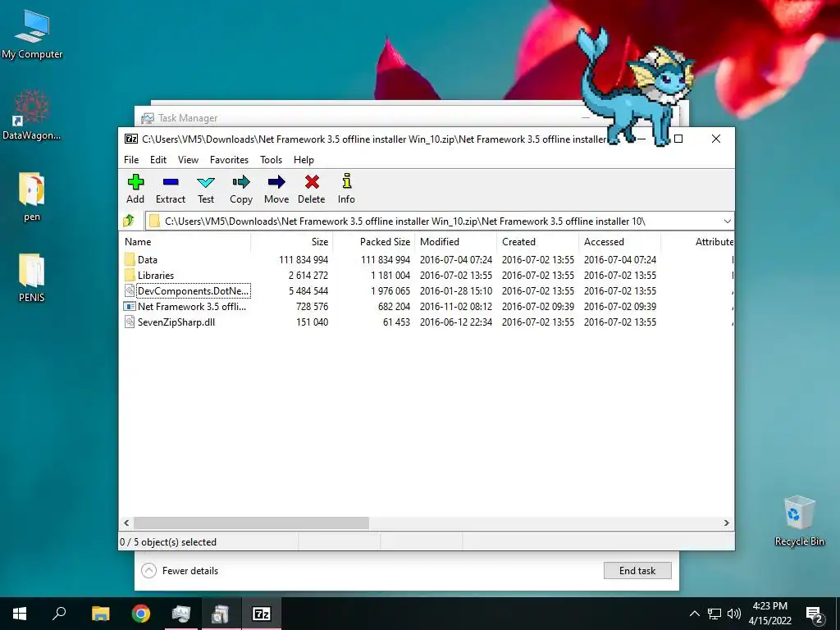Viewport: 840px width, 630px height.
Task: Open the volume speaker tray icon
Action: [x=734, y=614]
